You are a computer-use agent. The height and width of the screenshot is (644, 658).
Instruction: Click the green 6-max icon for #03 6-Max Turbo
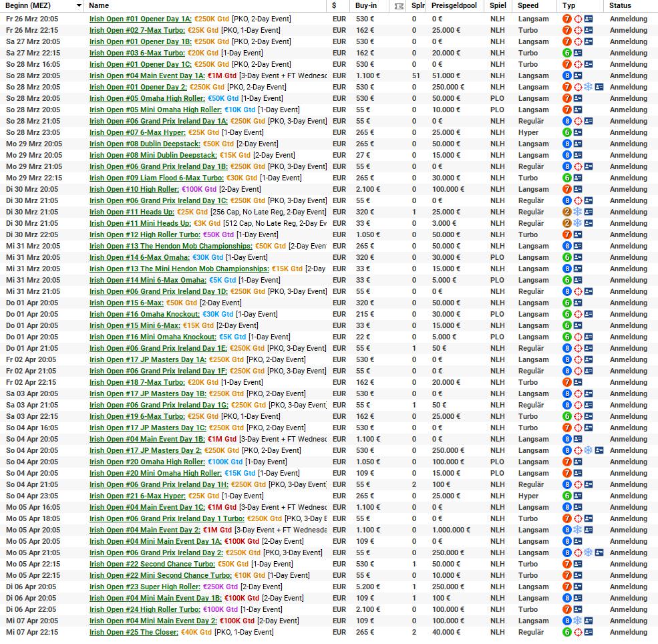pyautogui.click(x=566, y=53)
